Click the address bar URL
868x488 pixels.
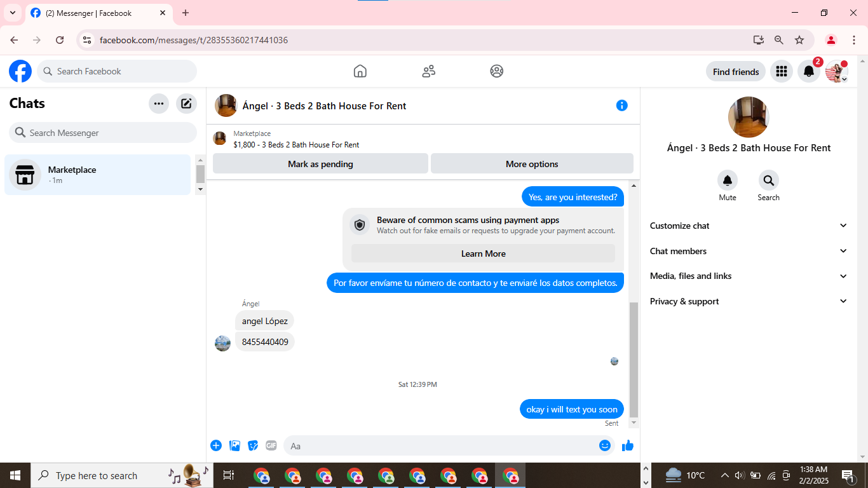[x=194, y=40]
